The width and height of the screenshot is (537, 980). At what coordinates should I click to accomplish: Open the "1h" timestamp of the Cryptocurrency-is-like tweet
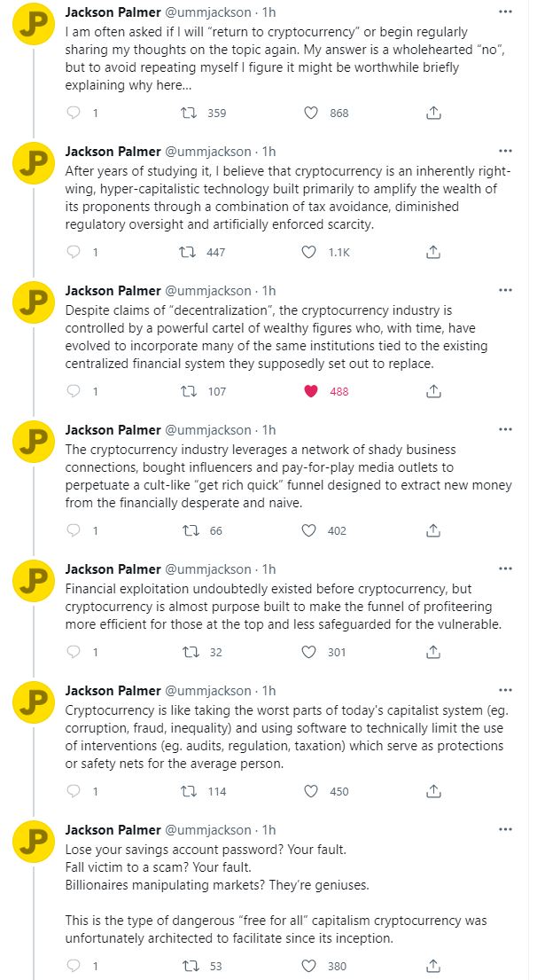point(268,691)
